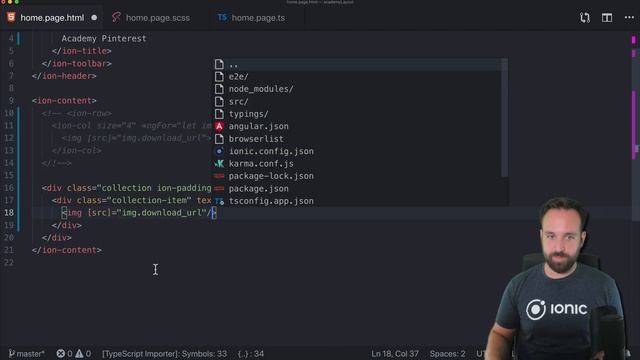Select ionic.config.json suggestion

coord(358,151)
